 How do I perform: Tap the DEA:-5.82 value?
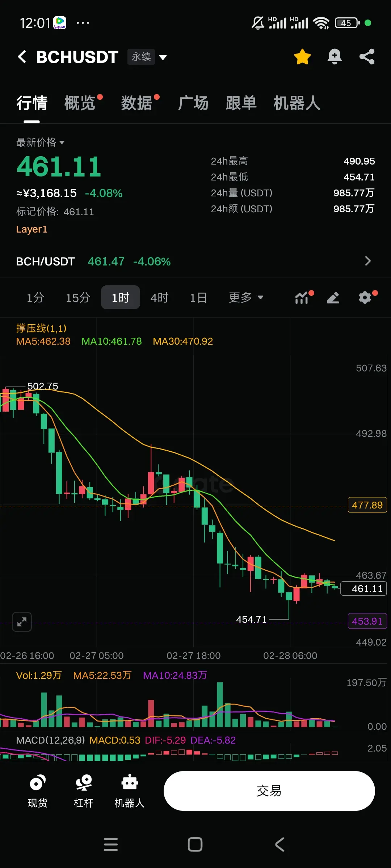pos(213,740)
